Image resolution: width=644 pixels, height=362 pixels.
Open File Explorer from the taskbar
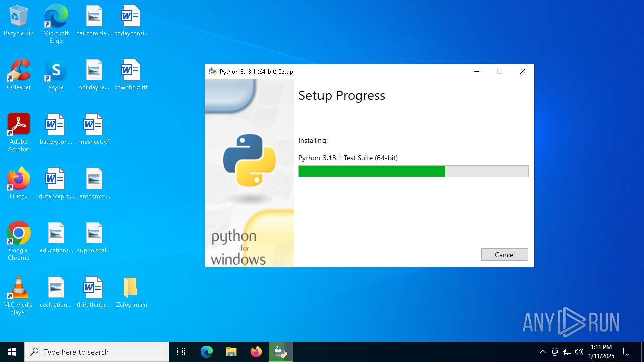[231, 352]
